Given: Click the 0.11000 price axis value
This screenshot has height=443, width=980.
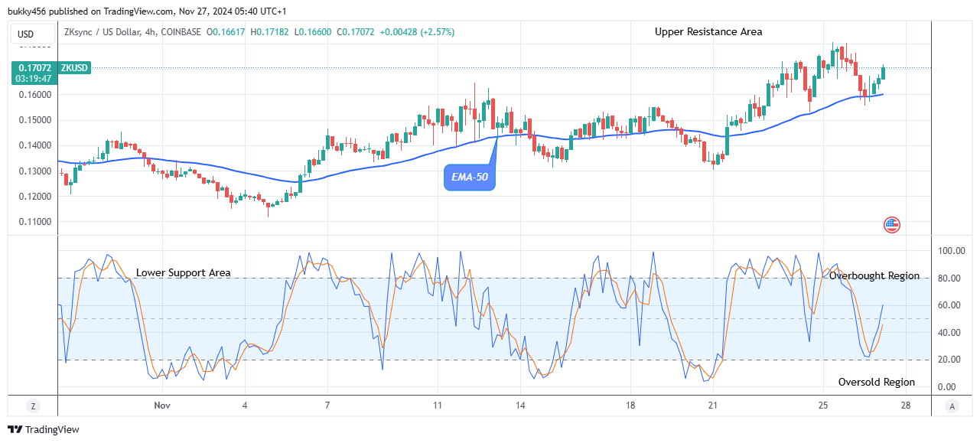Looking at the screenshot, I should pos(35,222).
